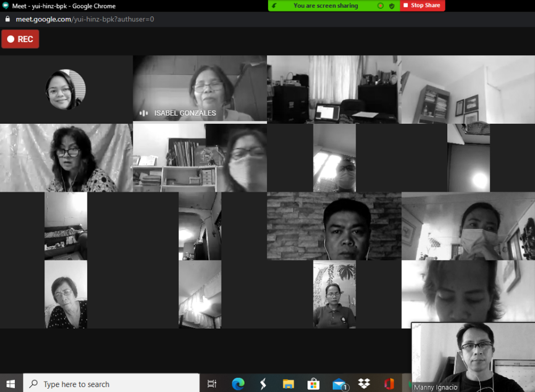535x392 pixels.
Task: Click the padlock site security icon
Action: point(7,19)
